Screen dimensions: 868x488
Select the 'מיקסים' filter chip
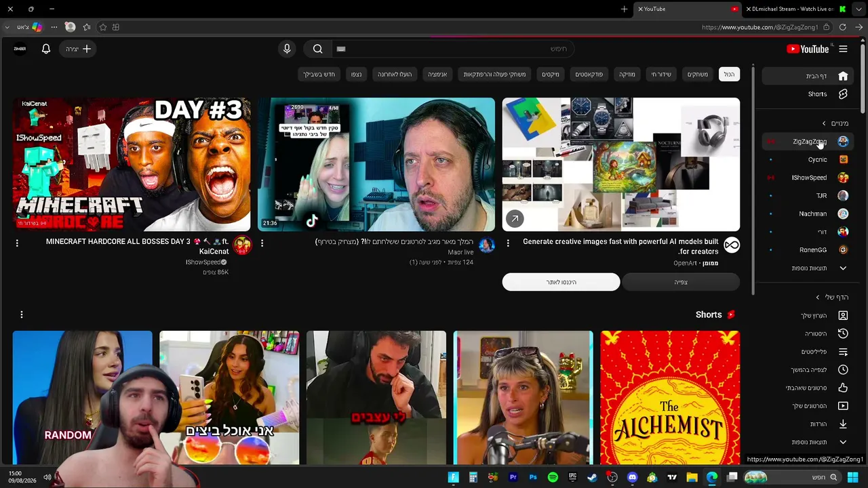551,75
